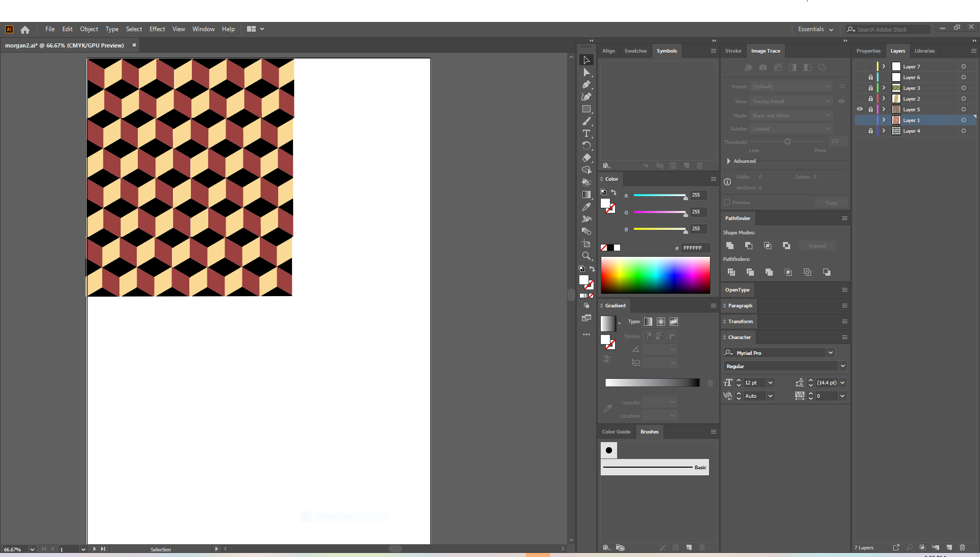The width and height of the screenshot is (980, 557).
Task: Open the Effect menu
Action: point(157,29)
